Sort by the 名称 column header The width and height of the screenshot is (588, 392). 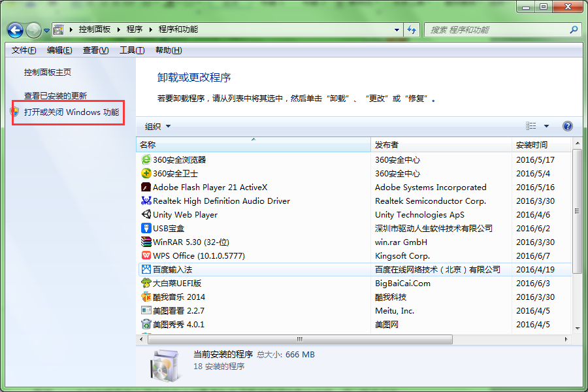pos(253,145)
